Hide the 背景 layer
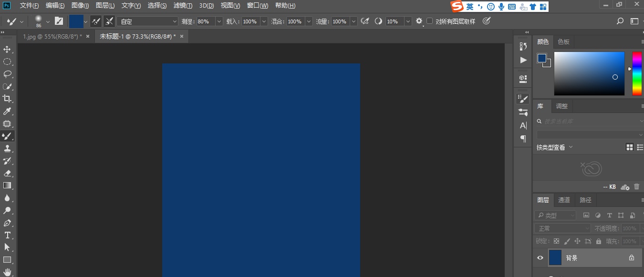 pyautogui.click(x=540, y=257)
